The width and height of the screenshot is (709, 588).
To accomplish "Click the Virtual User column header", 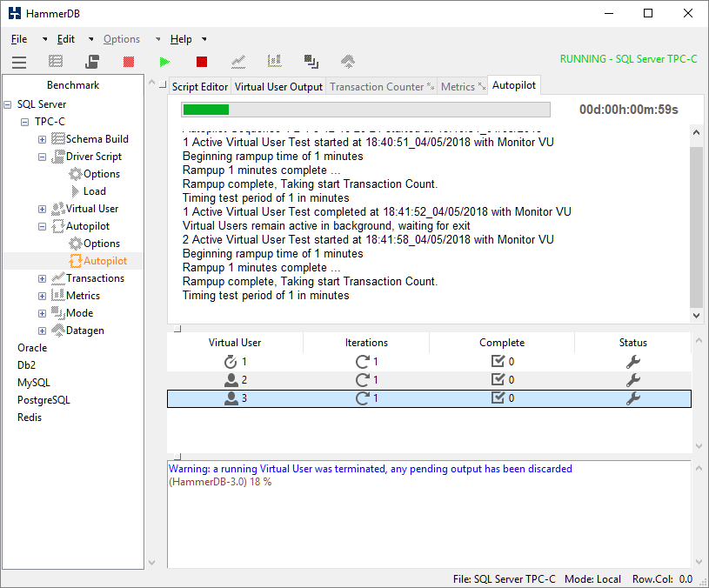I will pos(235,343).
